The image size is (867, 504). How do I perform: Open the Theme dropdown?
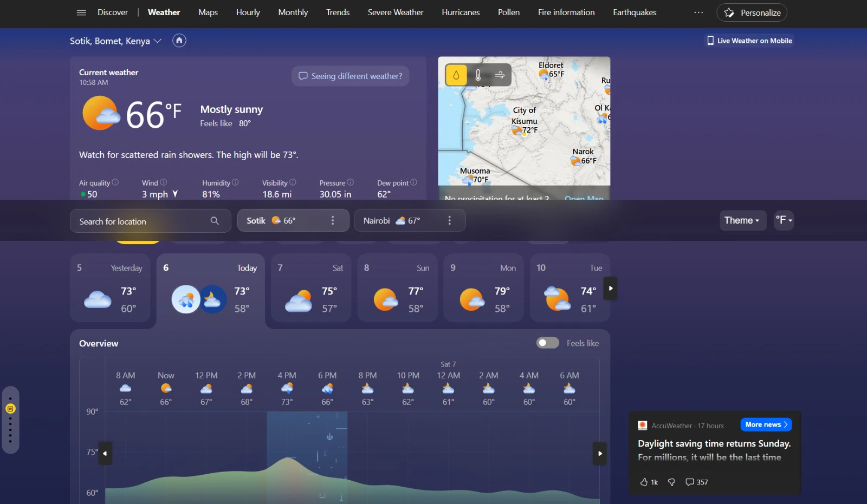(742, 220)
